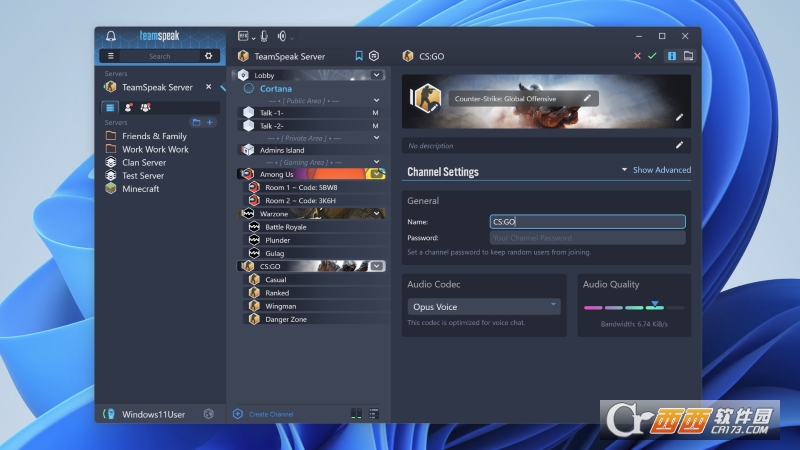Screen dimensions: 800x450
Task: Adjust the Audio Quality slider
Action: [x=634, y=307]
